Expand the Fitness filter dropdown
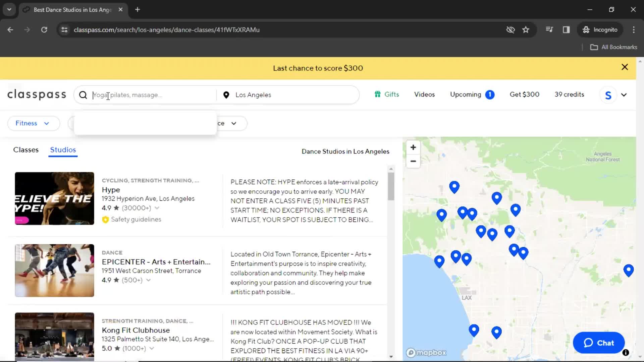This screenshot has width=644, height=362. (x=34, y=123)
